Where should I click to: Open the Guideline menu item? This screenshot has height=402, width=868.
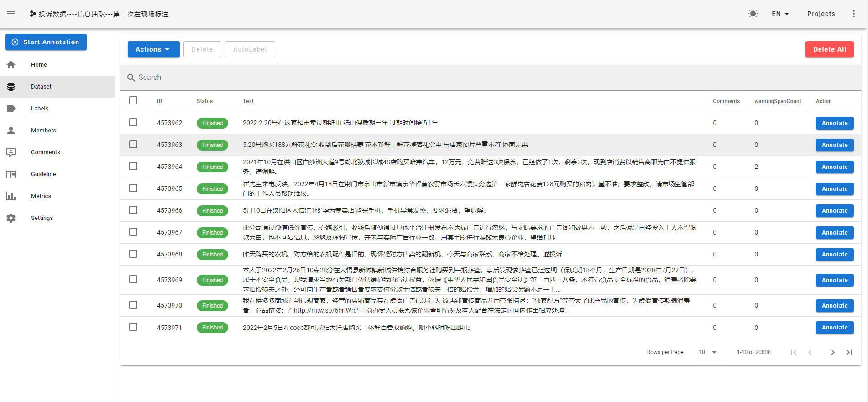click(57, 174)
